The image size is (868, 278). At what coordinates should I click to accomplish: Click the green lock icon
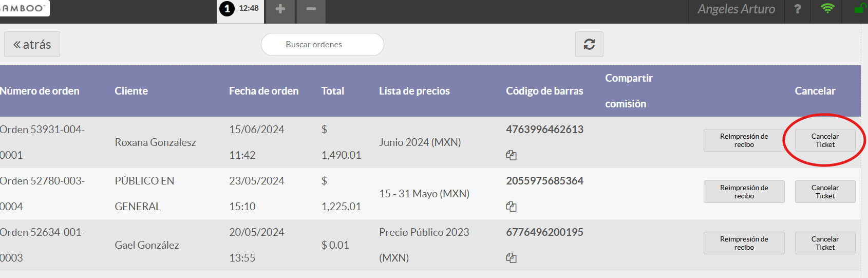click(859, 9)
